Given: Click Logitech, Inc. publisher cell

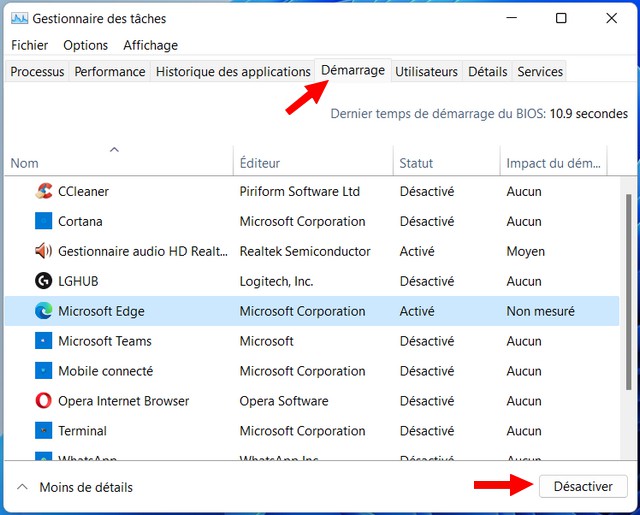Looking at the screenshot, I should click(276, 281).
